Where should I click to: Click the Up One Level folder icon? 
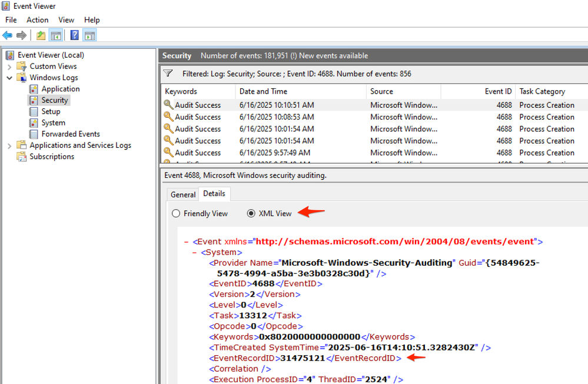pyautogui.click(x=41, y=35)
